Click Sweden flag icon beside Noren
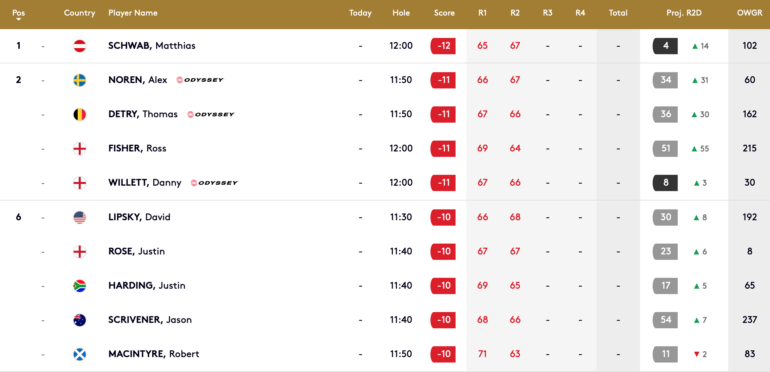 80,80
